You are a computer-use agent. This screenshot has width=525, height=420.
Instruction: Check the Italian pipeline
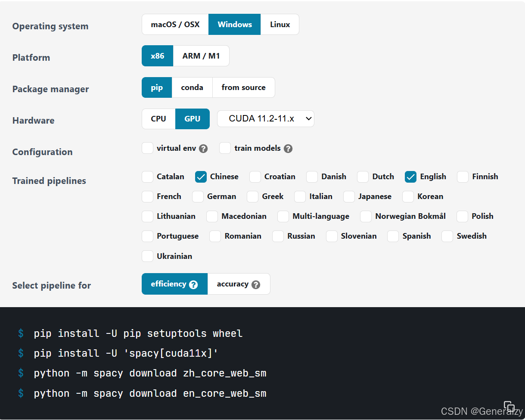(300, 196)
